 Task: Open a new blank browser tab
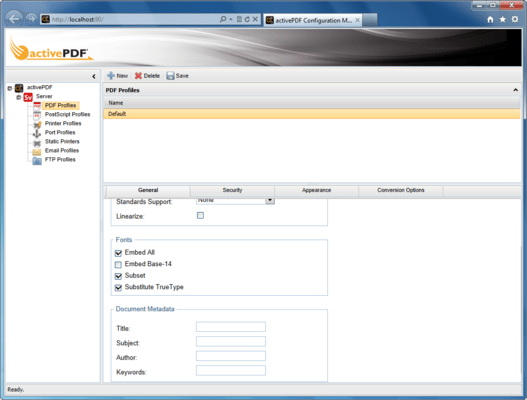tap(370, 20)
